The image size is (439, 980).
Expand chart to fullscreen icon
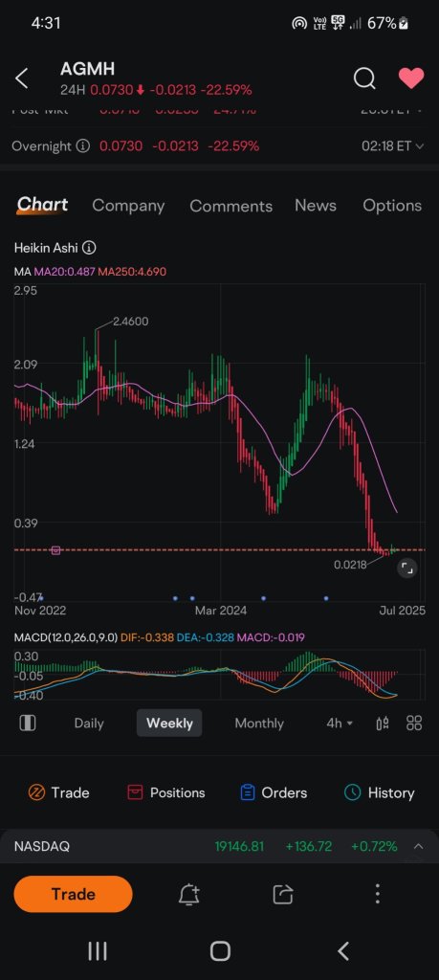[406, 568]
